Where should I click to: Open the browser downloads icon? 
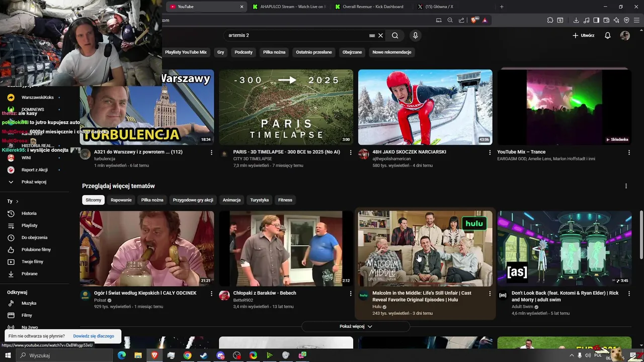(x=576, y=20)
